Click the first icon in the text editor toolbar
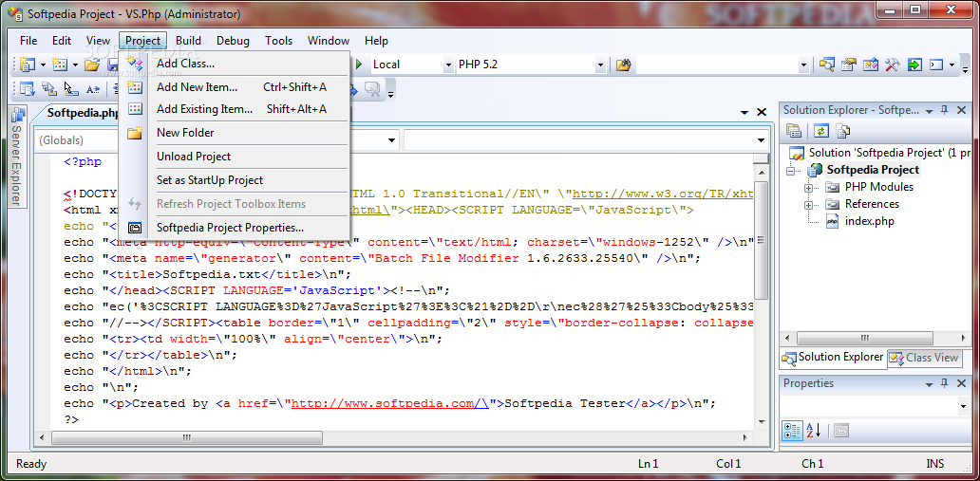 coord(27,89)
